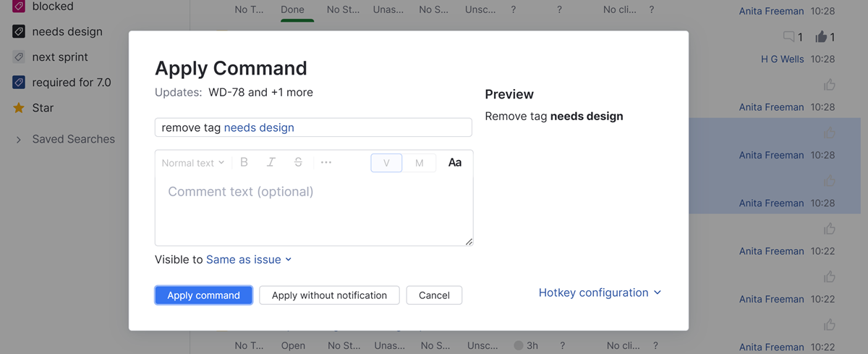
Task: Click the needs design tag icon
Action: (x=19, y=32)
